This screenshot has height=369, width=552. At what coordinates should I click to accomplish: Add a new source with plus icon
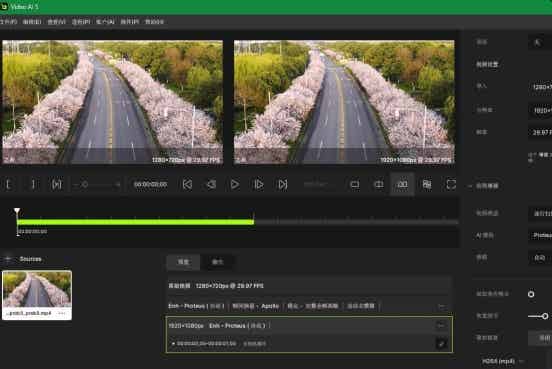pos(8,259)
